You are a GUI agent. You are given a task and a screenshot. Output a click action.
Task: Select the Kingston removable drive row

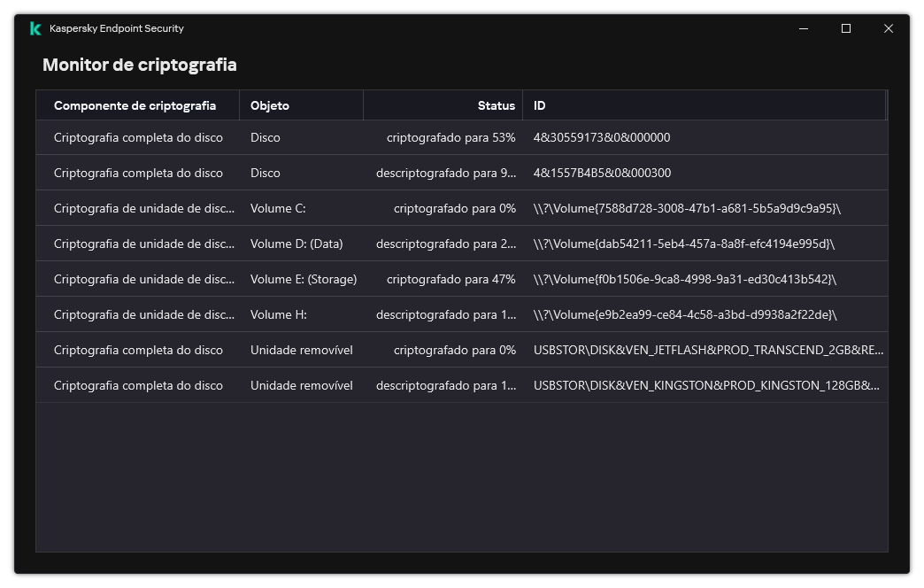[354, 384]
